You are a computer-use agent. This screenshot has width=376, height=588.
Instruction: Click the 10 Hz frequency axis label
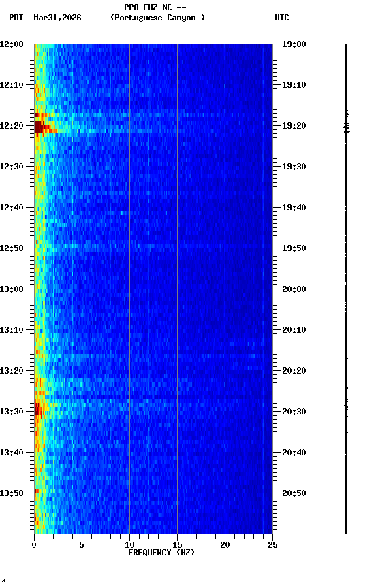click(129, 545)
